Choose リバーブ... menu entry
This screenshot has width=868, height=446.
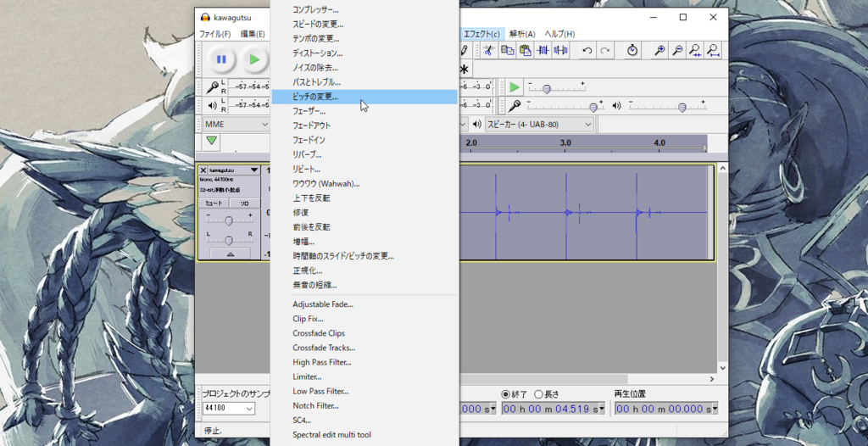[x=364, y=154]
